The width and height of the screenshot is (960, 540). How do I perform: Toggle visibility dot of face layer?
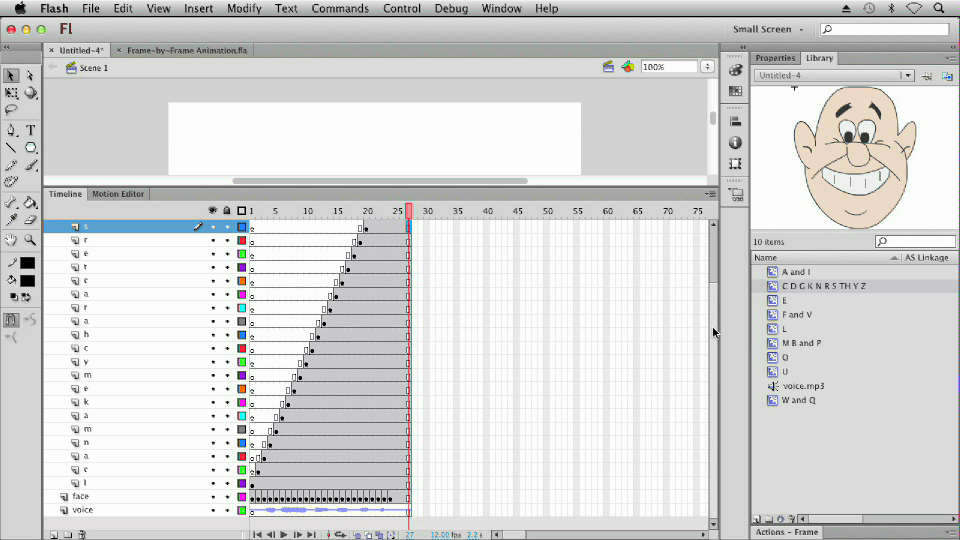(213, 497)
